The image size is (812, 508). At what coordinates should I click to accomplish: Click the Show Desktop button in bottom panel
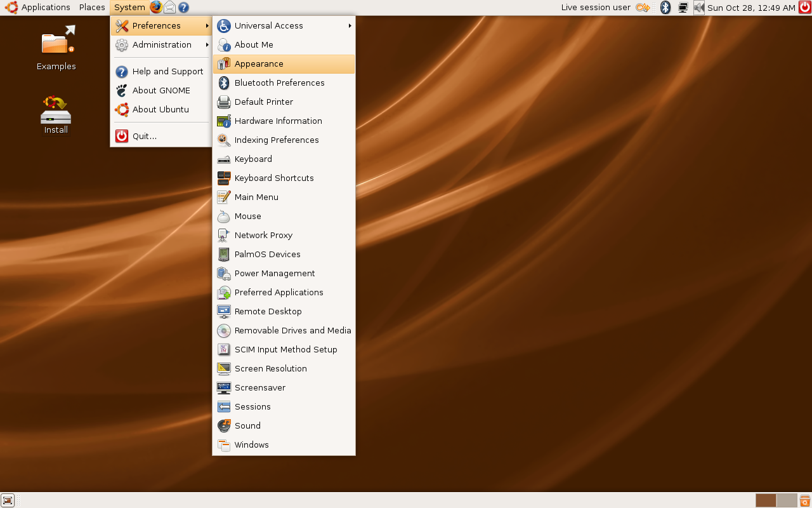coord(8,500)
